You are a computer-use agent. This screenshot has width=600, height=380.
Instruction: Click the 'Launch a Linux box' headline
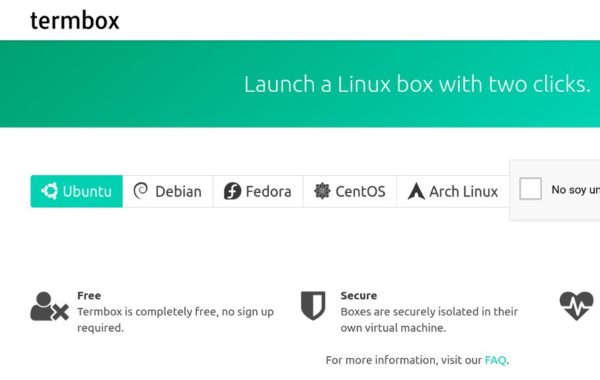pos(417,84)
